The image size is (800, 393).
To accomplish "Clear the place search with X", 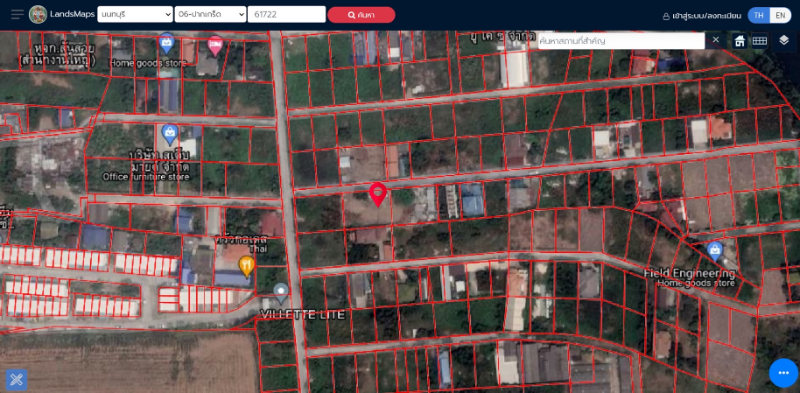I will pyautogui.click(x=716, y=40).
